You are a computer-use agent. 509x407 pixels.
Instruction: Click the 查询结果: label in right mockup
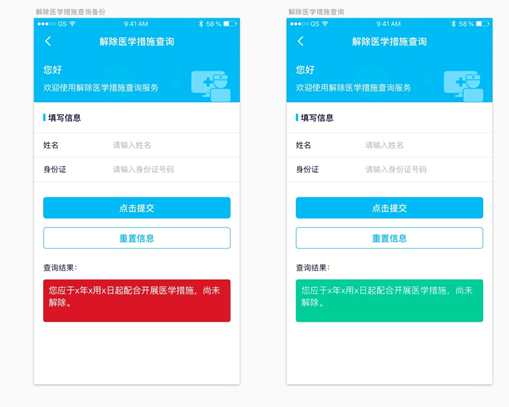click(x=313, y=267)
